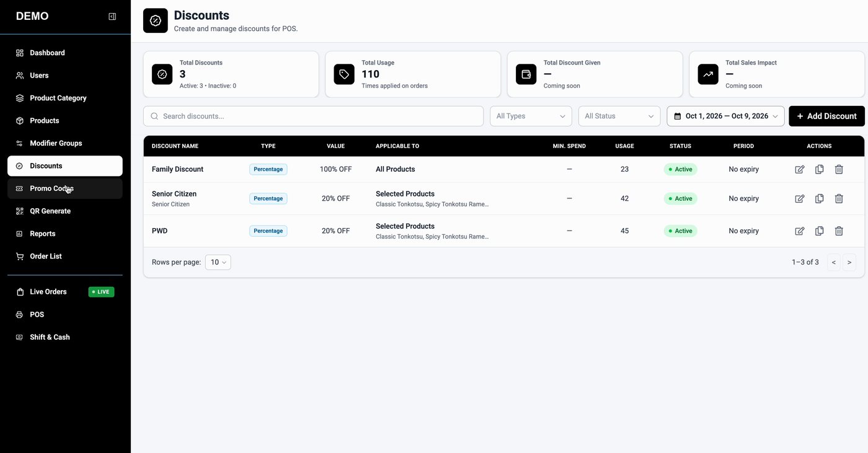This screenshot has height=453, width=868.
Task: Focus the Search discounts field
Action: [313, 116]
